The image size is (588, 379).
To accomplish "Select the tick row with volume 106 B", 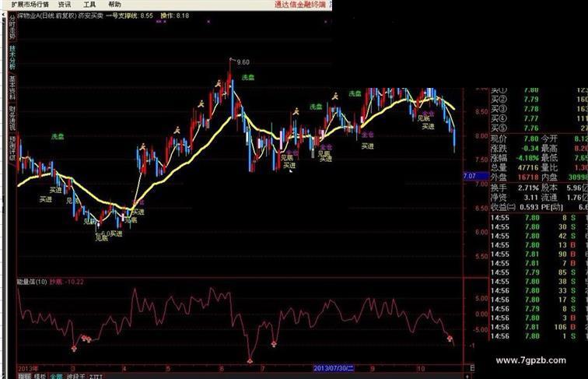I will tap(539, 327).
